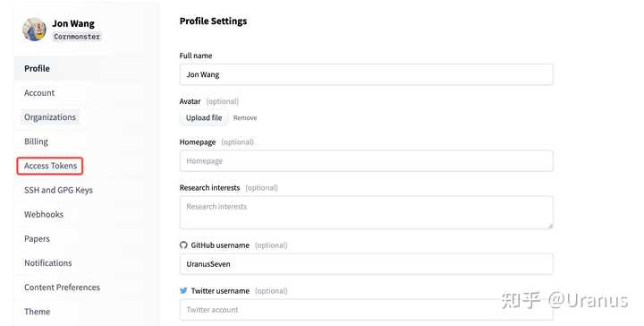Click the GitHub logo icon

coord(183,245)
